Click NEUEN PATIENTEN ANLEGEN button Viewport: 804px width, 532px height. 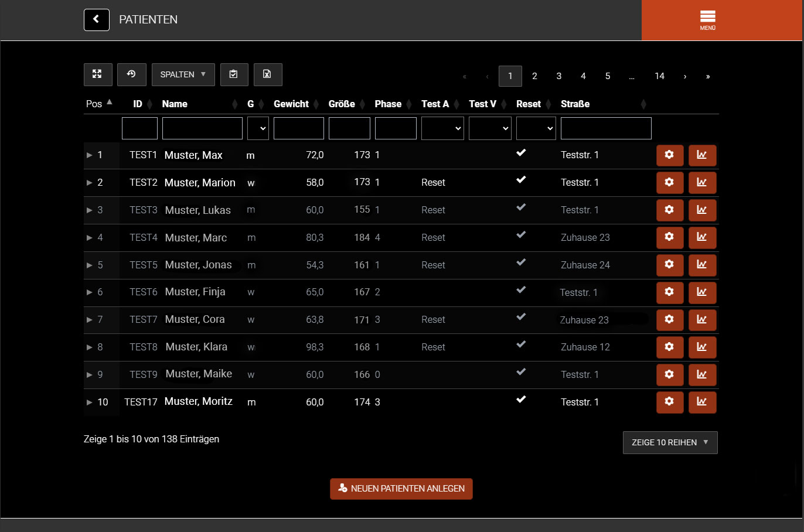pyautogui.click(x=401, y=489)
